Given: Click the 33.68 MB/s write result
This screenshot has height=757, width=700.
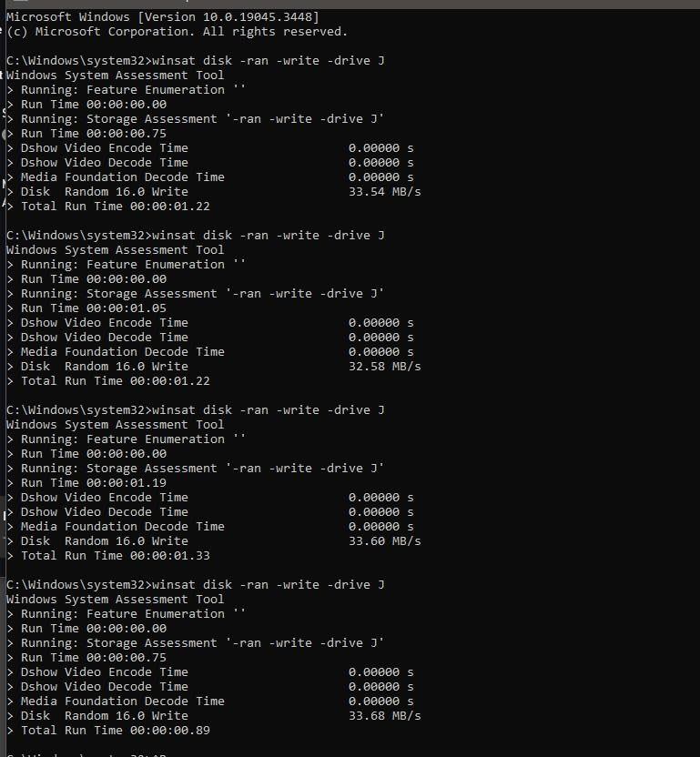Looking at the screenshot, I should pyautogui.click(x=384, y=716).
